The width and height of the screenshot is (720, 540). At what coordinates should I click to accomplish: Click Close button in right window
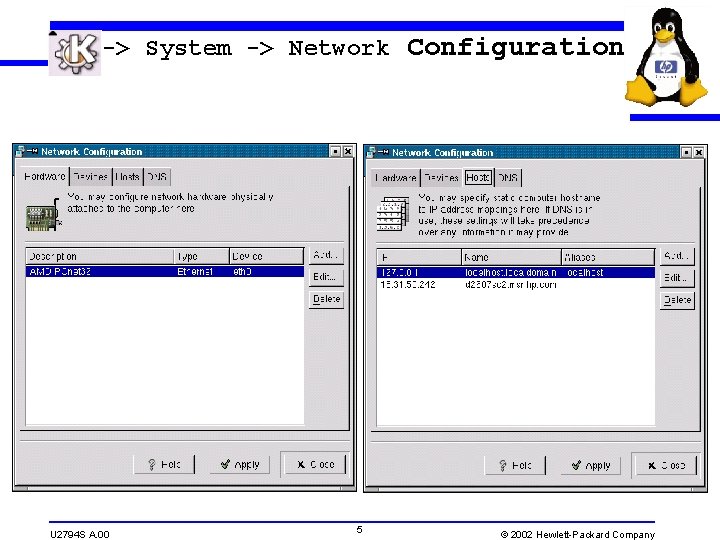pos(666,466)
